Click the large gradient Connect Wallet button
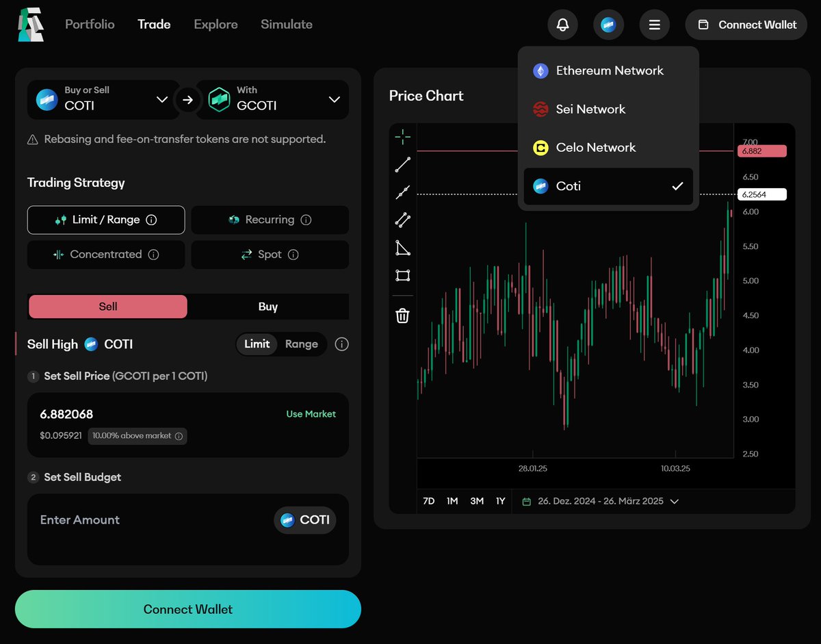 (188, 609)
